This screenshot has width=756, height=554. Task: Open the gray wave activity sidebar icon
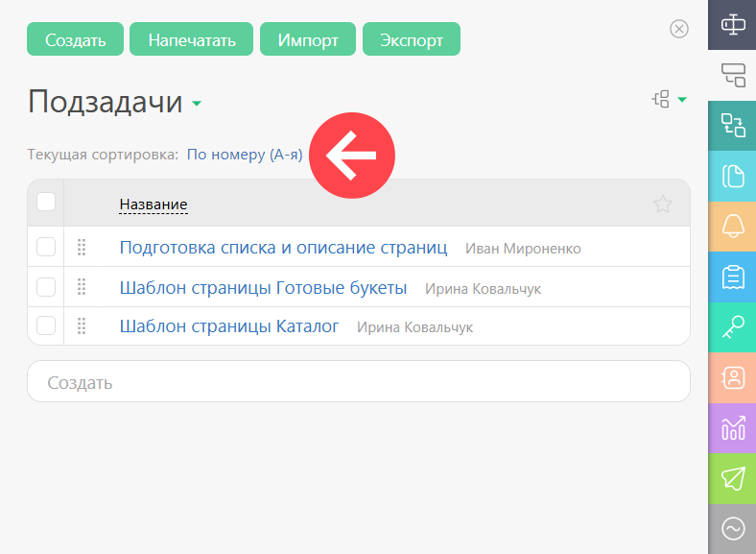(732, 528)
